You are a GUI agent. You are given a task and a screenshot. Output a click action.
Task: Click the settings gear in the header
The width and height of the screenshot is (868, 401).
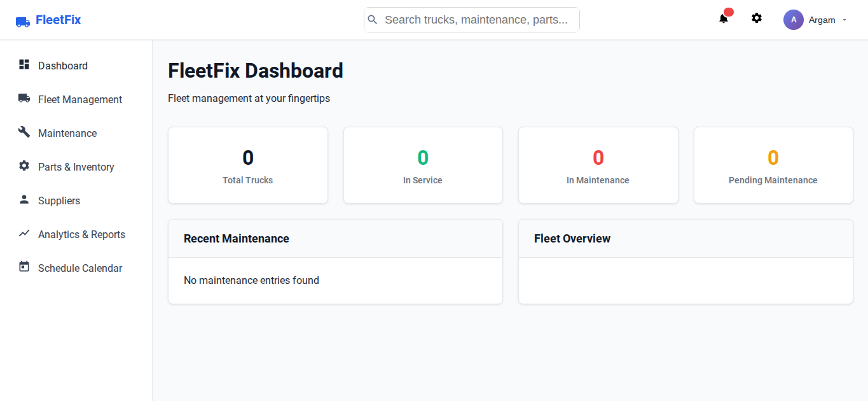756,18
